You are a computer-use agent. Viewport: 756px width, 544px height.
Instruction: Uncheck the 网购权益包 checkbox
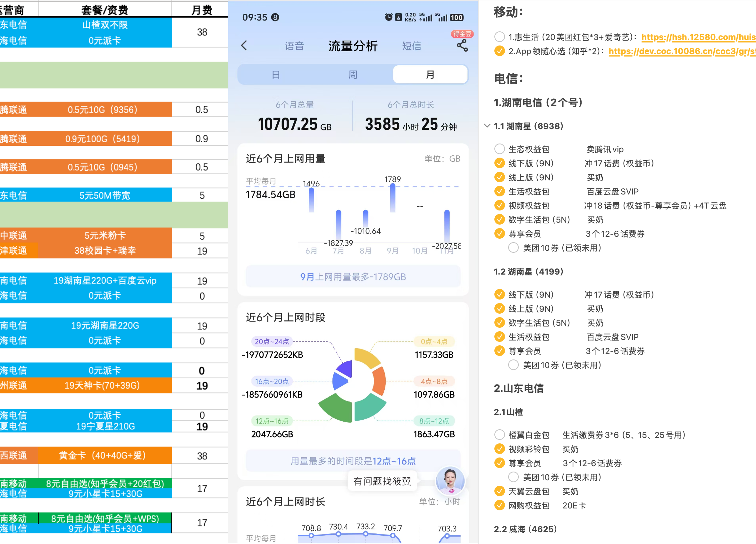499,505
